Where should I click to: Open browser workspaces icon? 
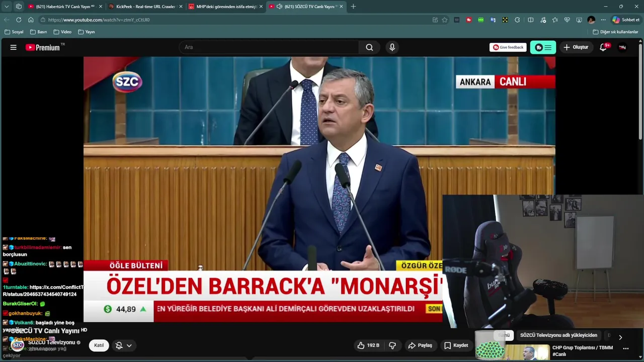pos(19,7)
